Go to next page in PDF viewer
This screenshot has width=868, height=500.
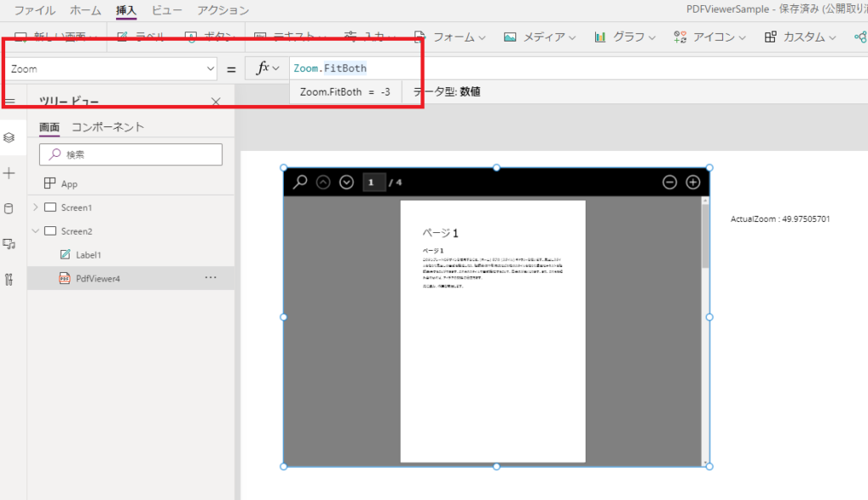347,182
